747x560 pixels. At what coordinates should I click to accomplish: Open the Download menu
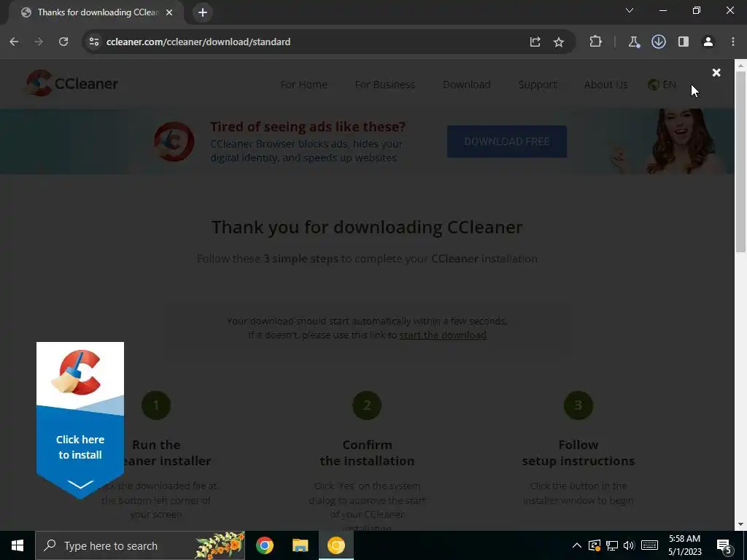(466, 85)
